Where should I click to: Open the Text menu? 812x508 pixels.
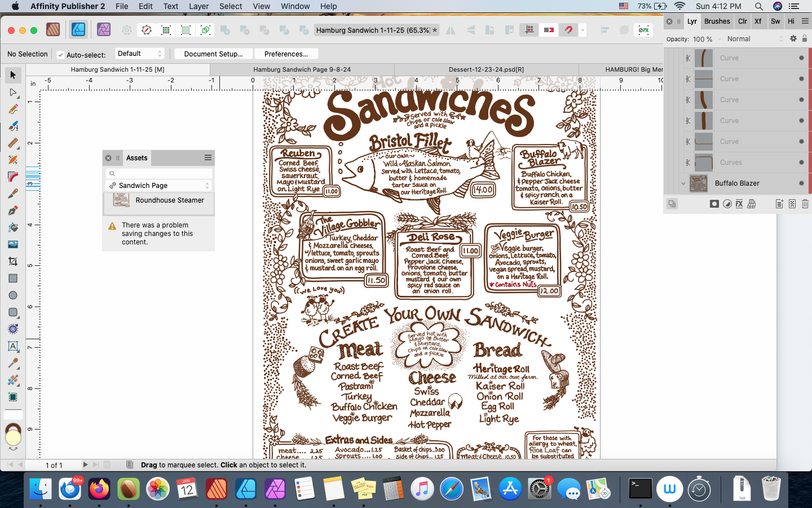pyautogui.click(x=171, y=6)
